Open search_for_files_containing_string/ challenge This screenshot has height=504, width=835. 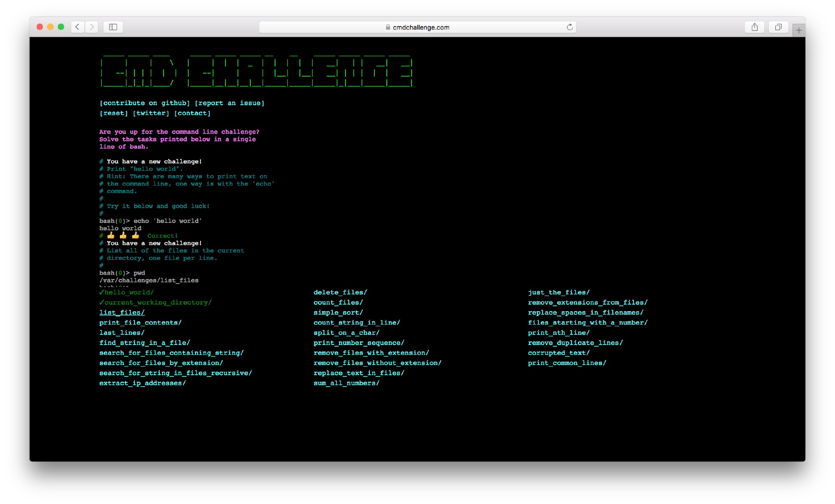[x=172, y=353]
